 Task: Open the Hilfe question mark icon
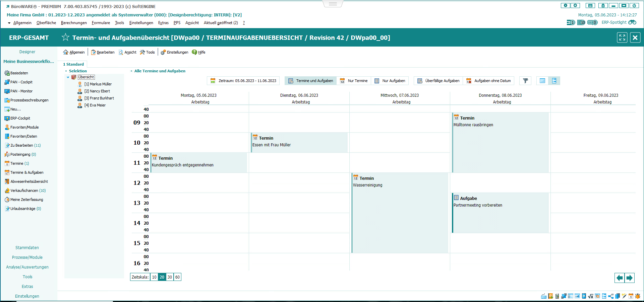(x=194, y=52)
